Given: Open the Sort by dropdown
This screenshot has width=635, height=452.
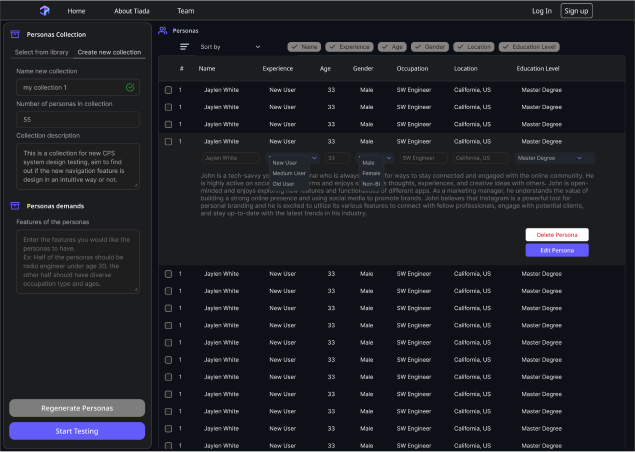Looking at the screenshot, I should (229, 47).
